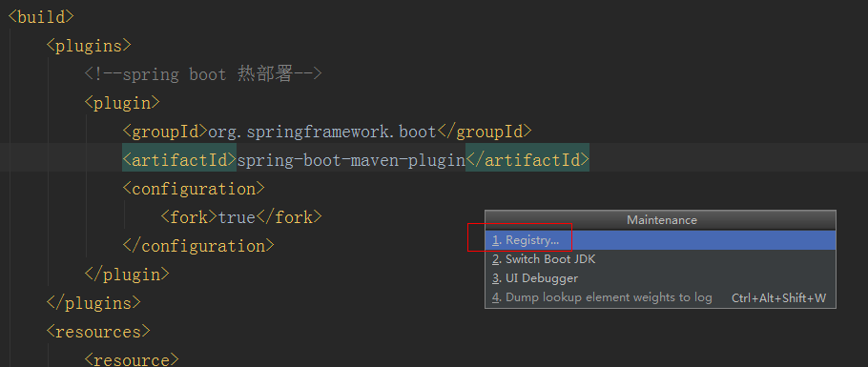Screen dimensions: 868x367
Task: Click the opening <fork> tag
Action: [189, 217]
